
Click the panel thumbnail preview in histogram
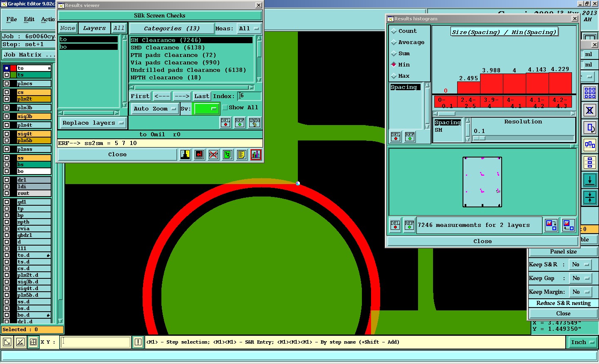(483, 182)
